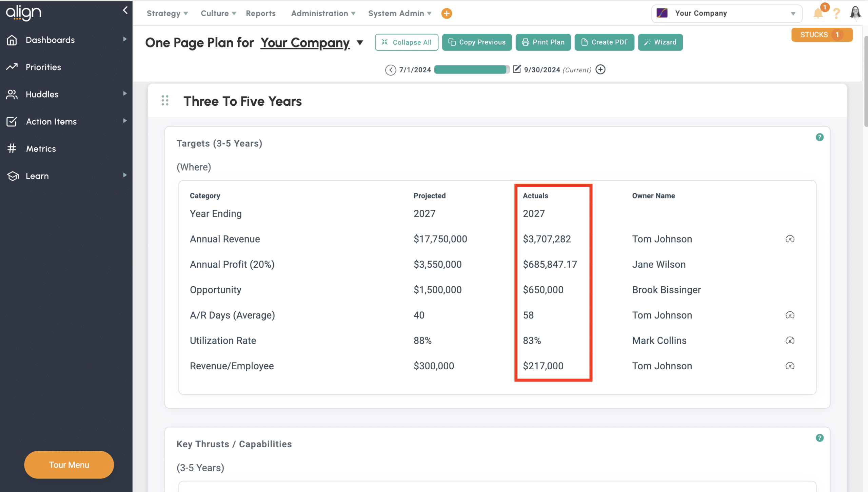
Task: Collapse the left sidebar with chevron
Action: 125,10
